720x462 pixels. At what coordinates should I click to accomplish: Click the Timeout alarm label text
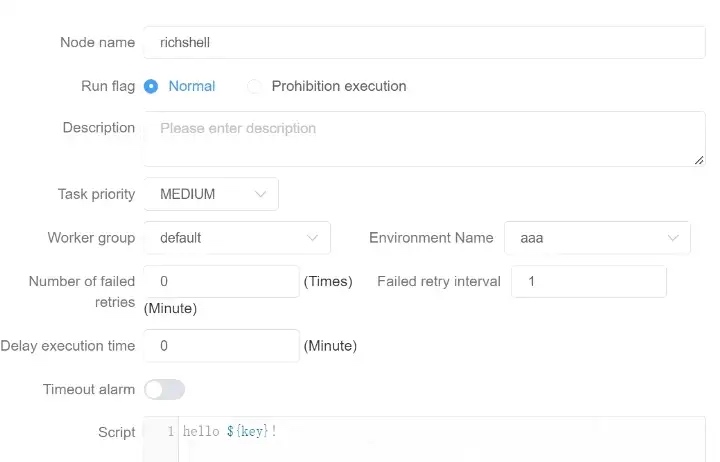[89, 389]
